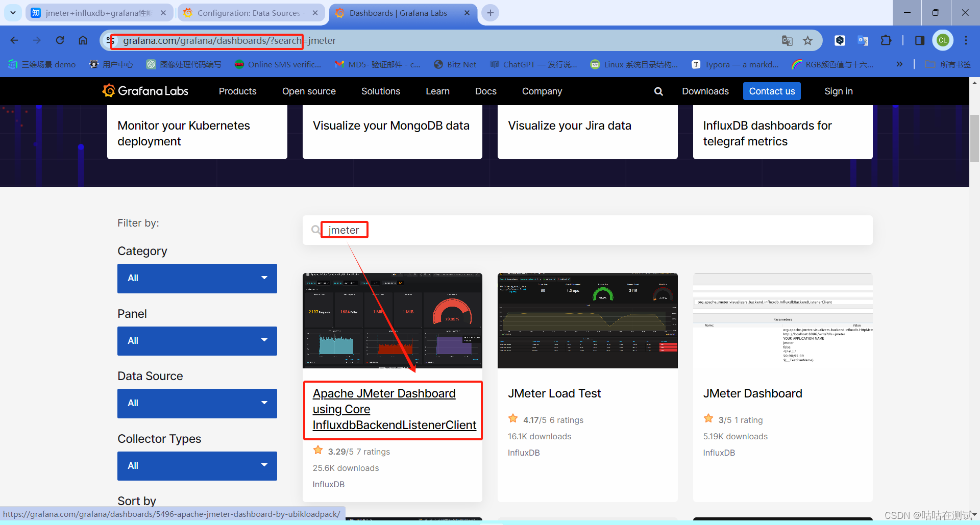Click the site info icon in address bar
The height and width of the screenshot is (525, 980).
click(x=110, y=40)
